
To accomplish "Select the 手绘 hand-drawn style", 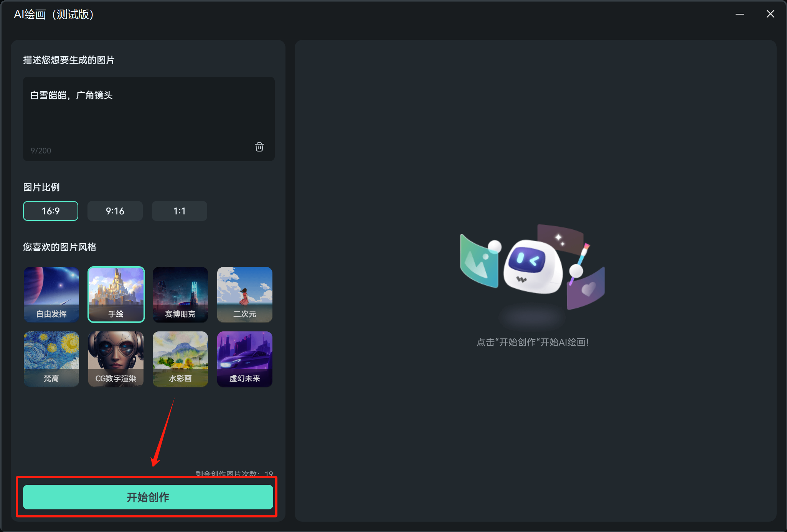I will pos(116,294).
